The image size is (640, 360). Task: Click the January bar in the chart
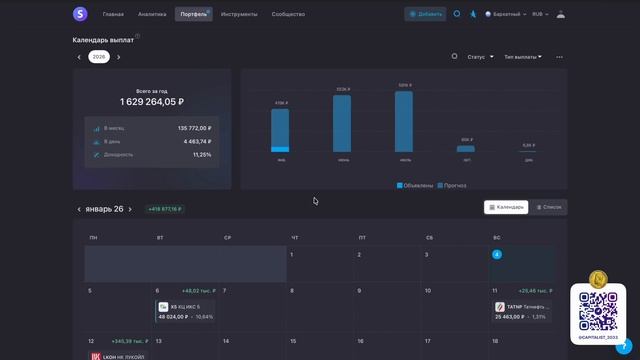[x=280, y=130]
